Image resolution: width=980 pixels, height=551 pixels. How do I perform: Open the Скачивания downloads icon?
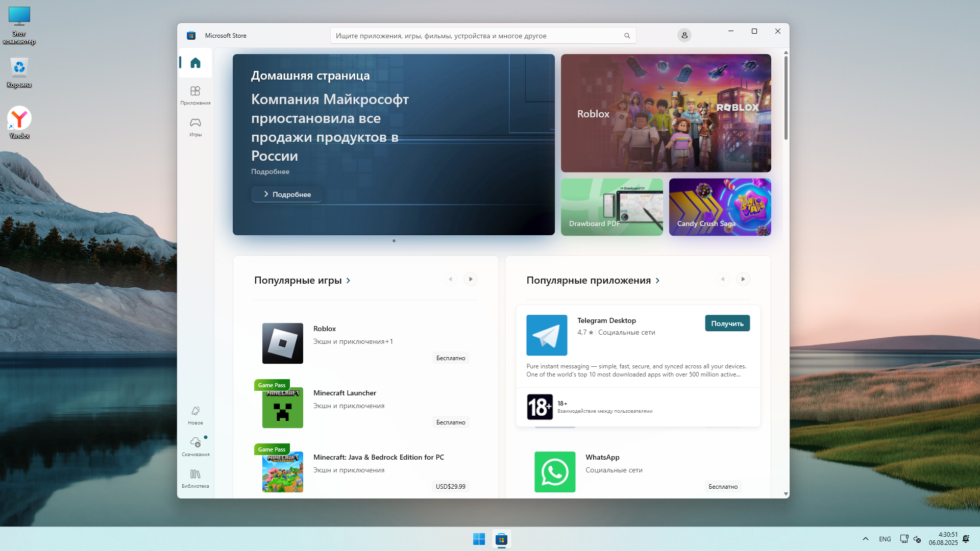(x=195, y=446)
